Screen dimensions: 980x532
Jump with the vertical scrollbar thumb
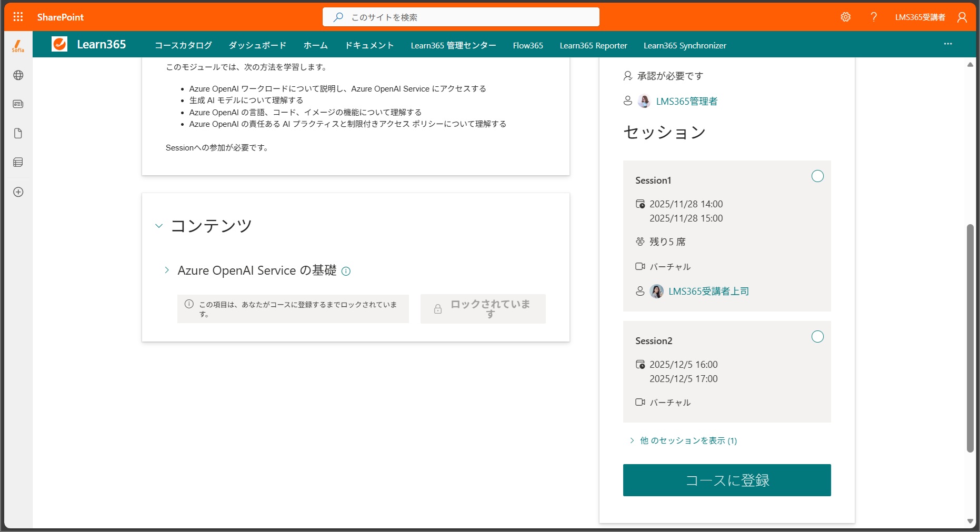970,338
